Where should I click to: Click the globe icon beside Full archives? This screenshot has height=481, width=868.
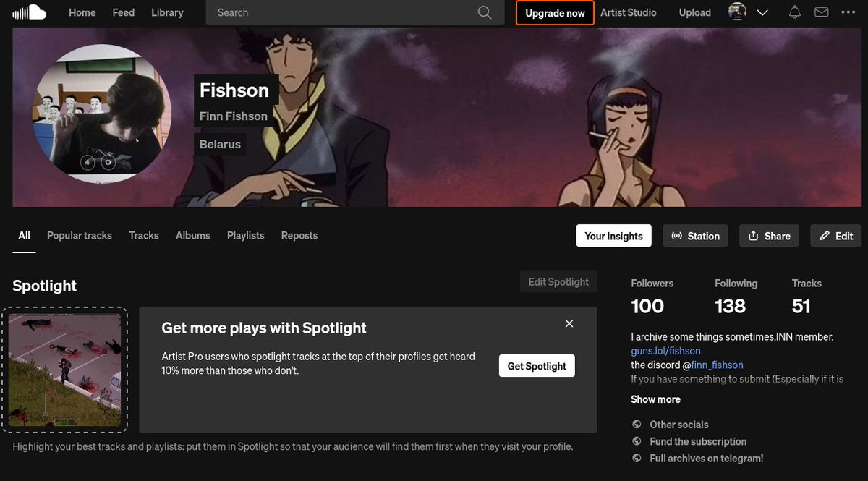click(637, 458)
